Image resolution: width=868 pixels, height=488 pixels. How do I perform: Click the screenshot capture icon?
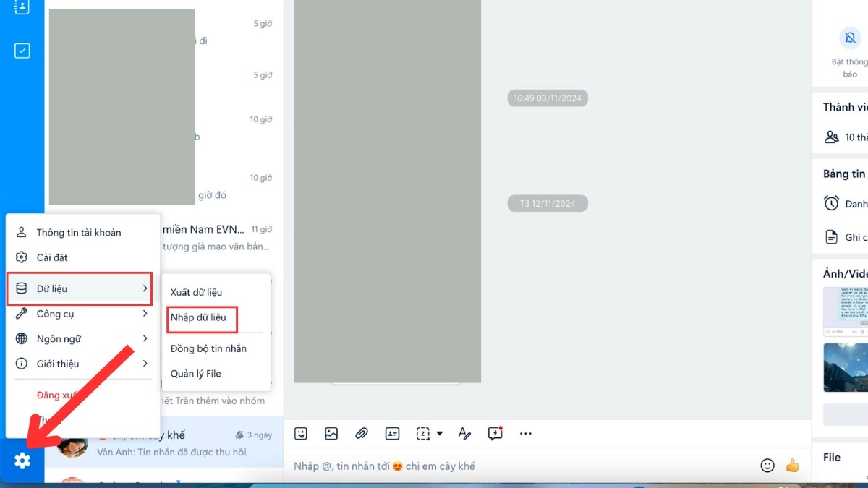[423, 434]
